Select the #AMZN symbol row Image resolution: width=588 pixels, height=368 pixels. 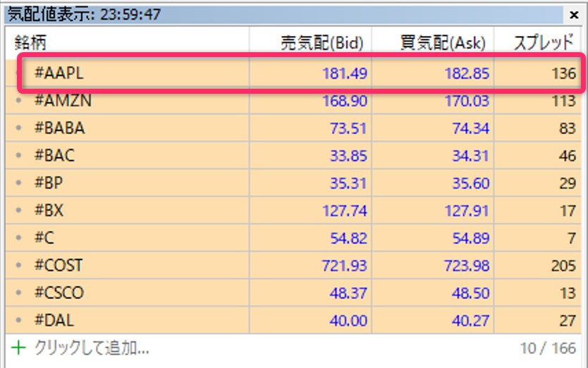click(63, 101)
